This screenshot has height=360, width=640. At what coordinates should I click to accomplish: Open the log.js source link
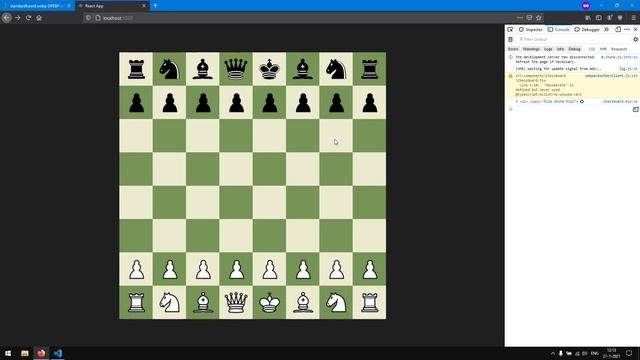628,69
